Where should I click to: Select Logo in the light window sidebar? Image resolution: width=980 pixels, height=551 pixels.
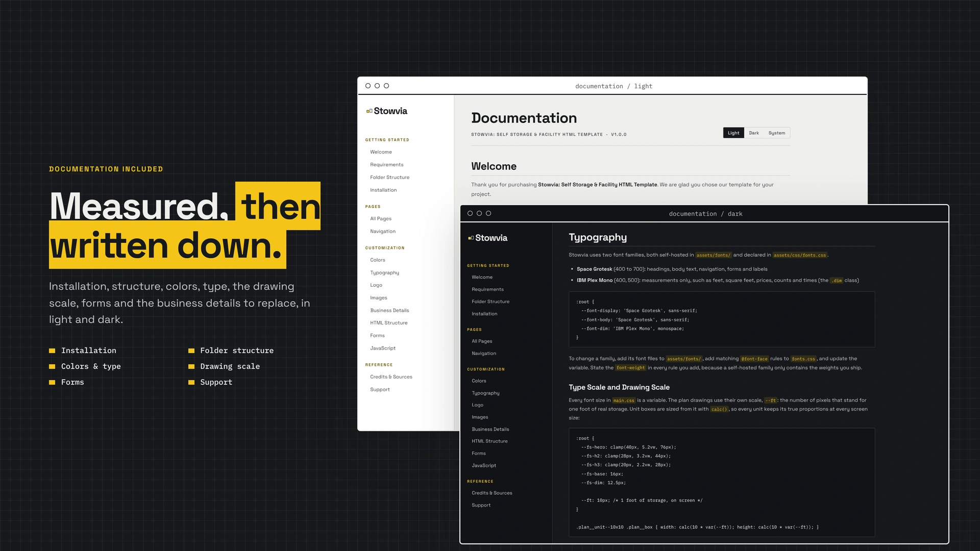click(x=376, y=285)
